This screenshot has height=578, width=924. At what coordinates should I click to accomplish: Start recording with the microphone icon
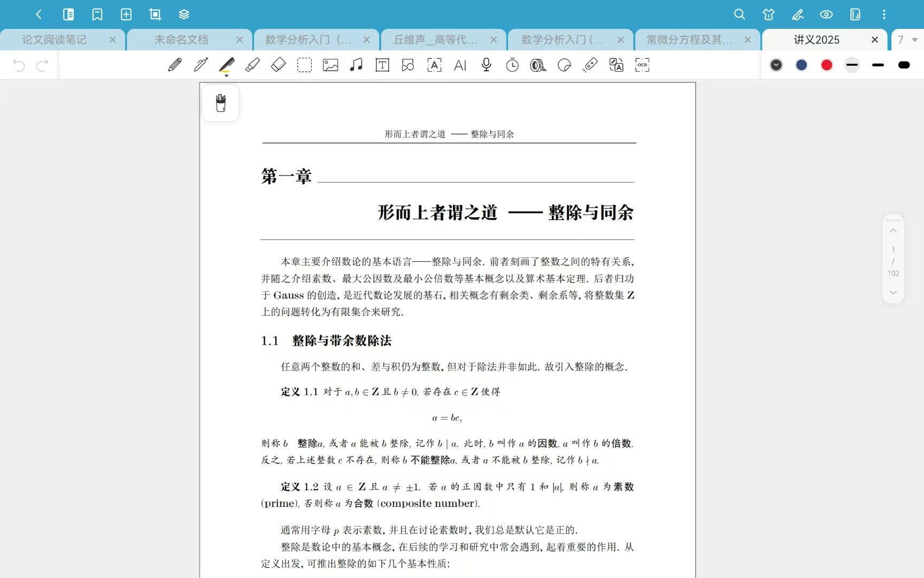[x=486, y=65]
